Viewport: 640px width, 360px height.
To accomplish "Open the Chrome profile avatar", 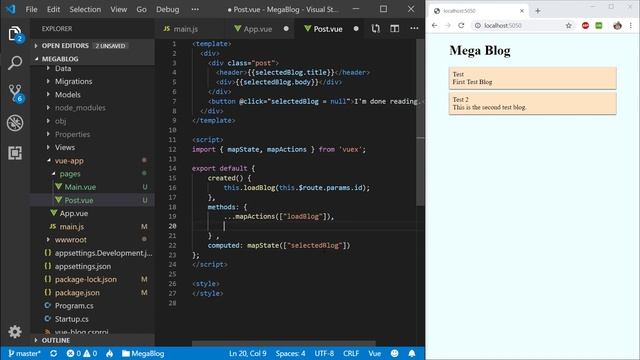I will point(617,26).
